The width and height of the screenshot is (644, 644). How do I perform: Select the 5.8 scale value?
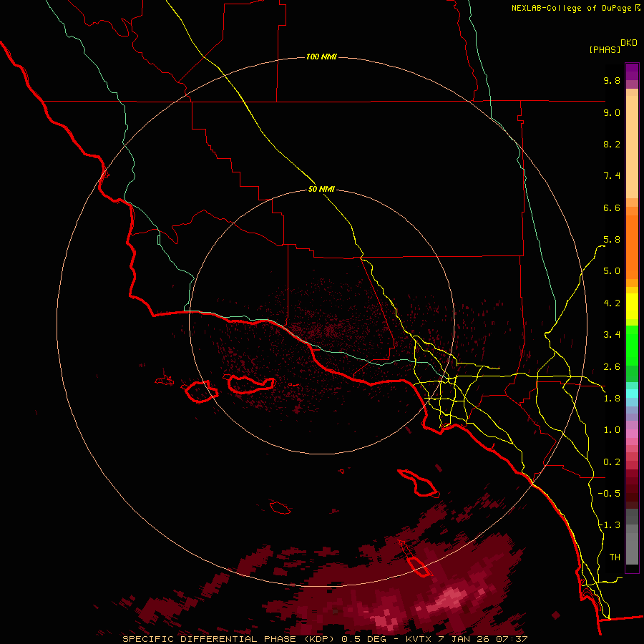click(x=612, y=240)
